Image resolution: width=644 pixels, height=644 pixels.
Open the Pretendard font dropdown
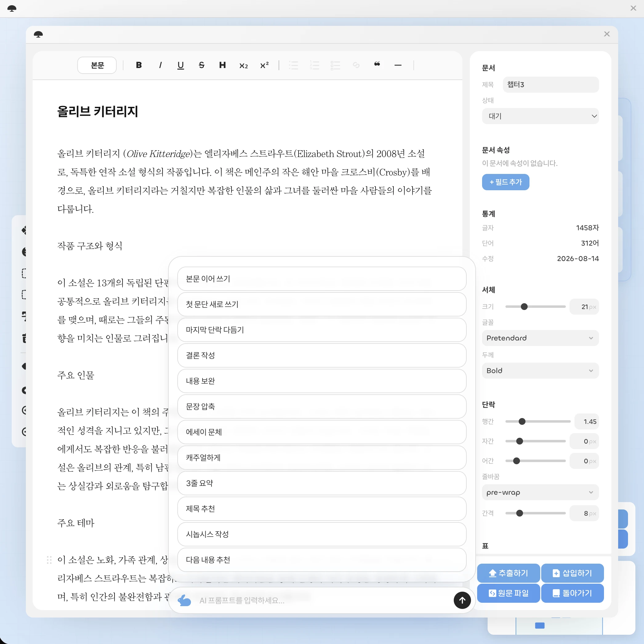click(x=540, y=338)
